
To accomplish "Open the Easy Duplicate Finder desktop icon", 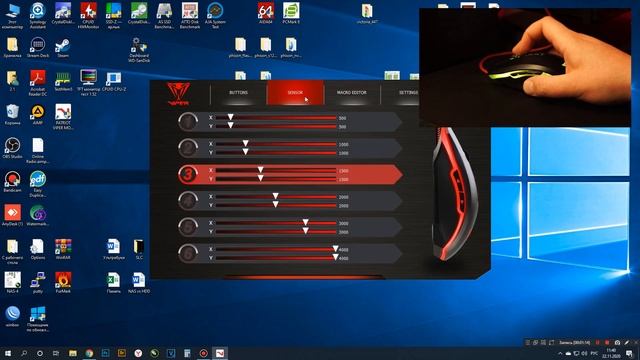I will [38, 184].
